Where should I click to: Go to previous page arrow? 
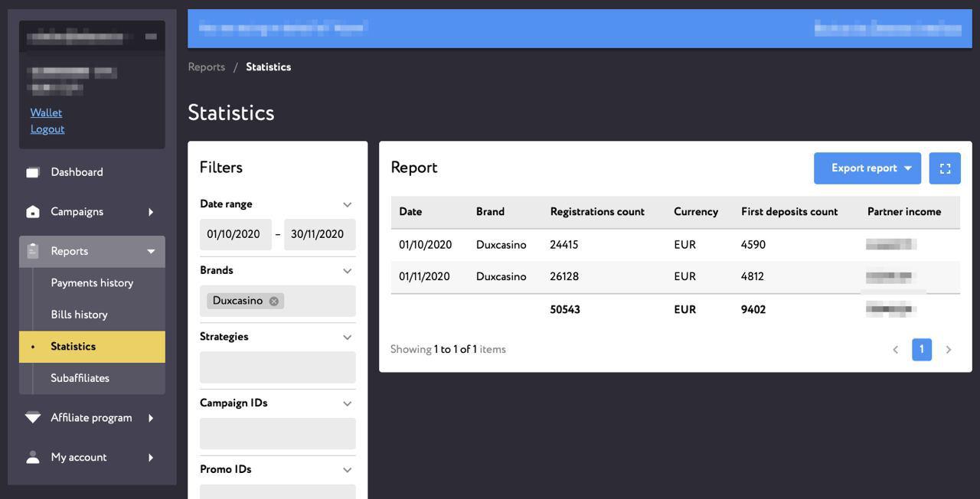click(895, 350)
